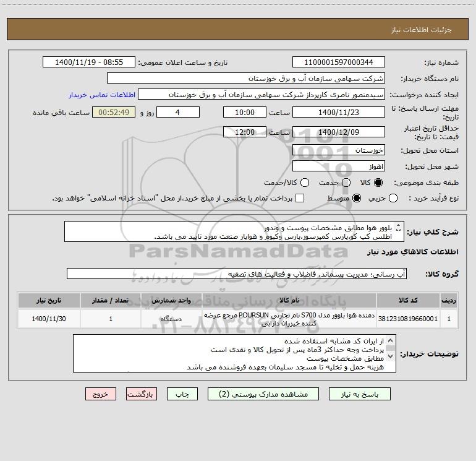Click the buyer organization name field
Screen dimensions: 476x461
point(246,79)
